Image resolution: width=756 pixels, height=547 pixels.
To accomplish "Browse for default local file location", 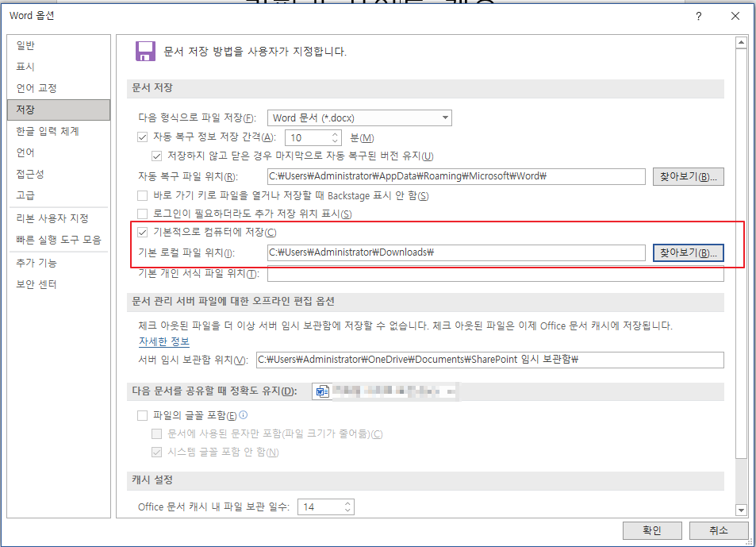I will click(x=688, y=252).
